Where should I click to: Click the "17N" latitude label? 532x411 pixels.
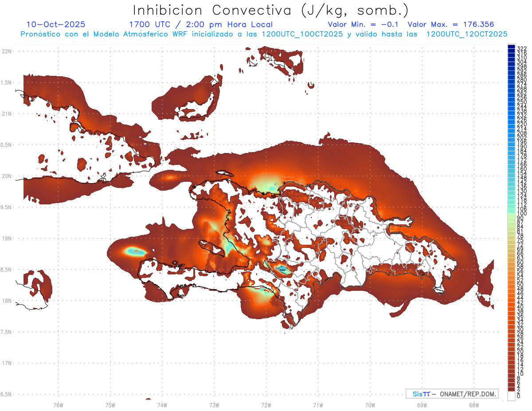pyautogui.click(x=7, y=363)
